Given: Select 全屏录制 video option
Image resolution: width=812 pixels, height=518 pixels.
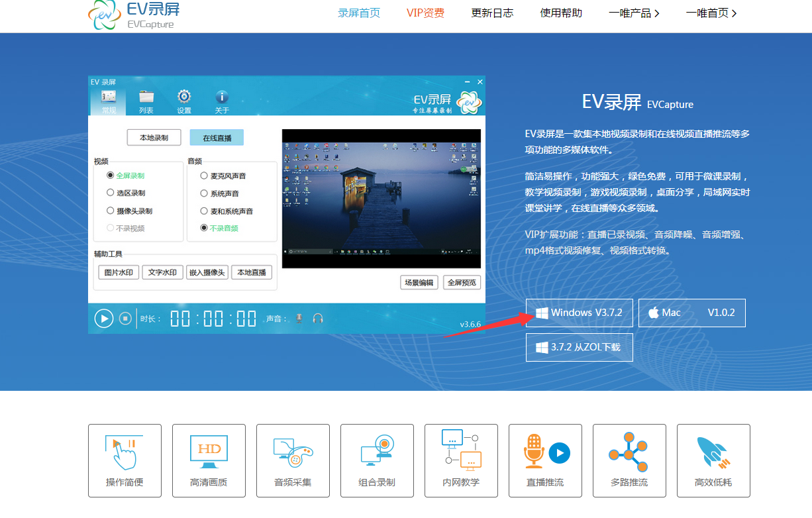Looking at the screenshot, I should [126, 176].
